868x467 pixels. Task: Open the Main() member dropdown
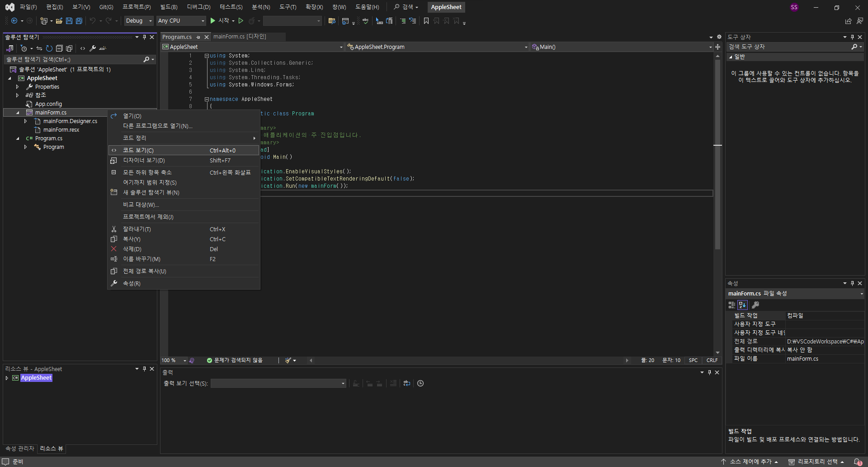point(622,47)
